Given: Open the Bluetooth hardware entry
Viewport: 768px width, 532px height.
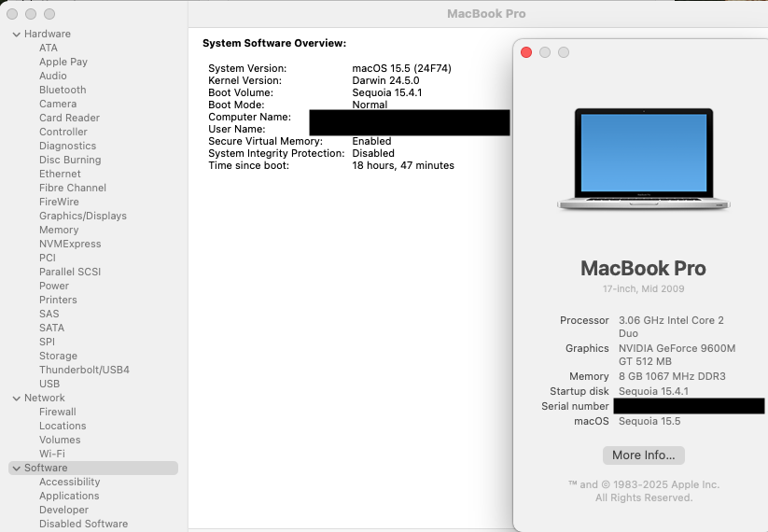Looking at the screenshot, I should pyautogui.click(x=63, y=90).
